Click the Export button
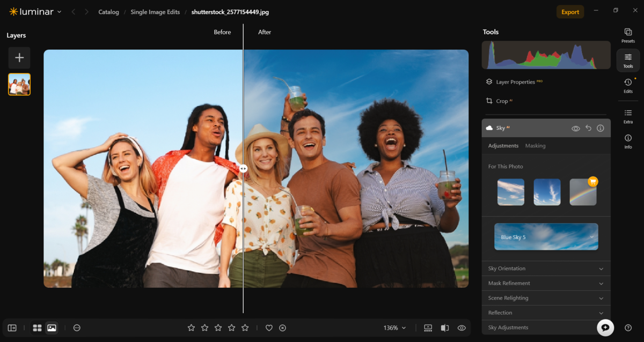 pyautogui.click(x=570, y=12)
